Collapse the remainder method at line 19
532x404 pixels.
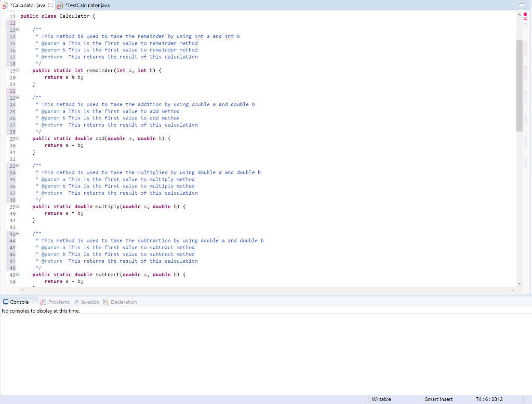[x=18, y=70]
